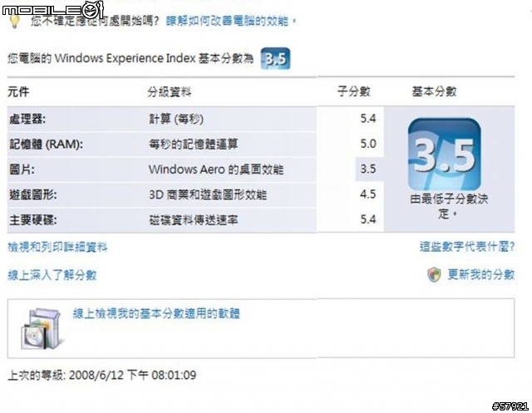
Task: Click the 分級資料 column header
Action: point(170,92)
